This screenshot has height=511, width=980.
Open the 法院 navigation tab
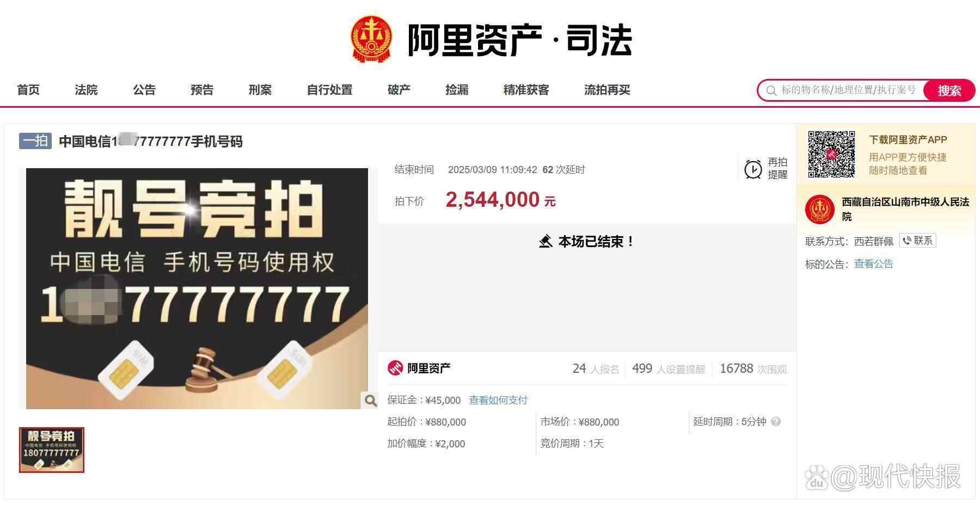pyautogui.click(x=86, y=90)
